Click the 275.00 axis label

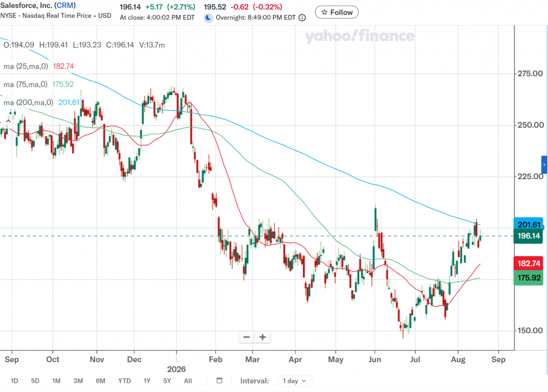pos(530,73)
